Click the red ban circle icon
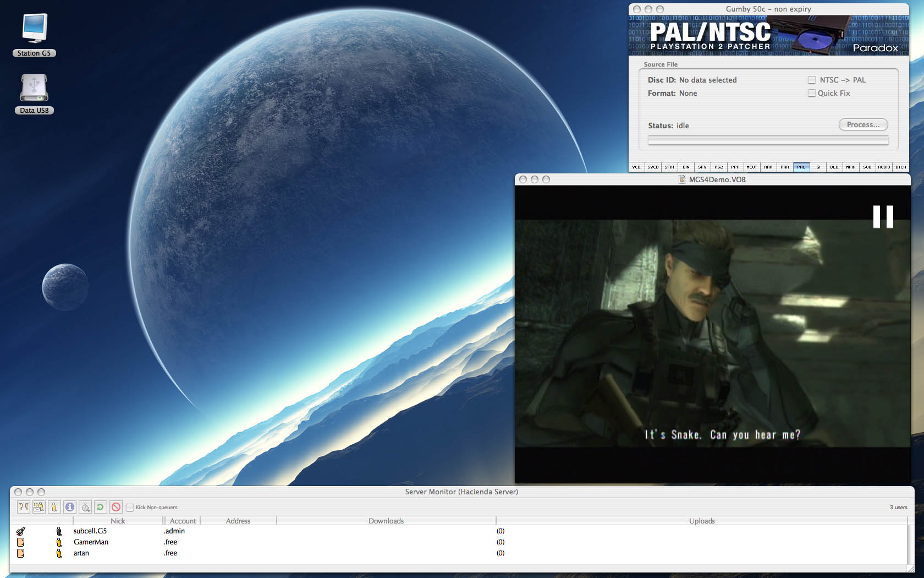The height and width of the screenshot is (578, 924). coord(116,507)
